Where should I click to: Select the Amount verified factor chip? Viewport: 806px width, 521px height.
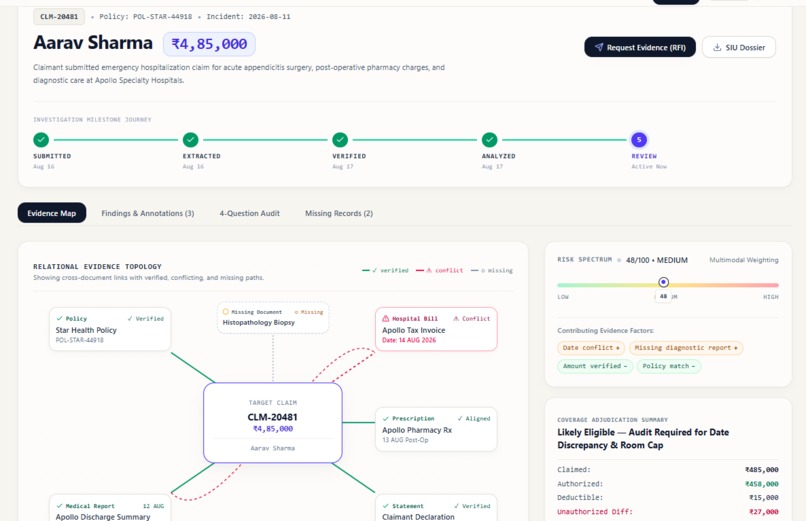tap(595, 366)
